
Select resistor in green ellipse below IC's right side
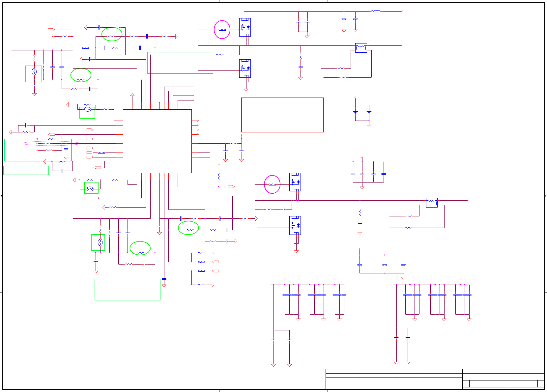[x=190, y=230]
